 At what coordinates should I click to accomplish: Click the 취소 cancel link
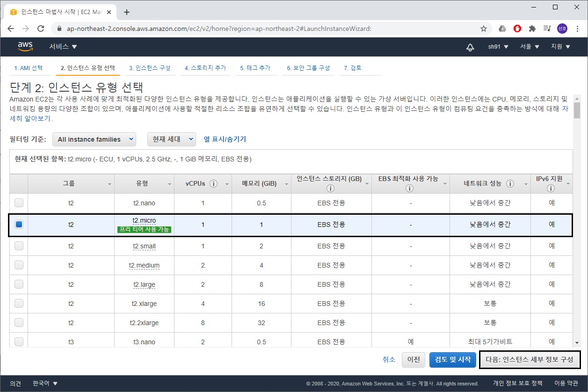click(389, 359)
